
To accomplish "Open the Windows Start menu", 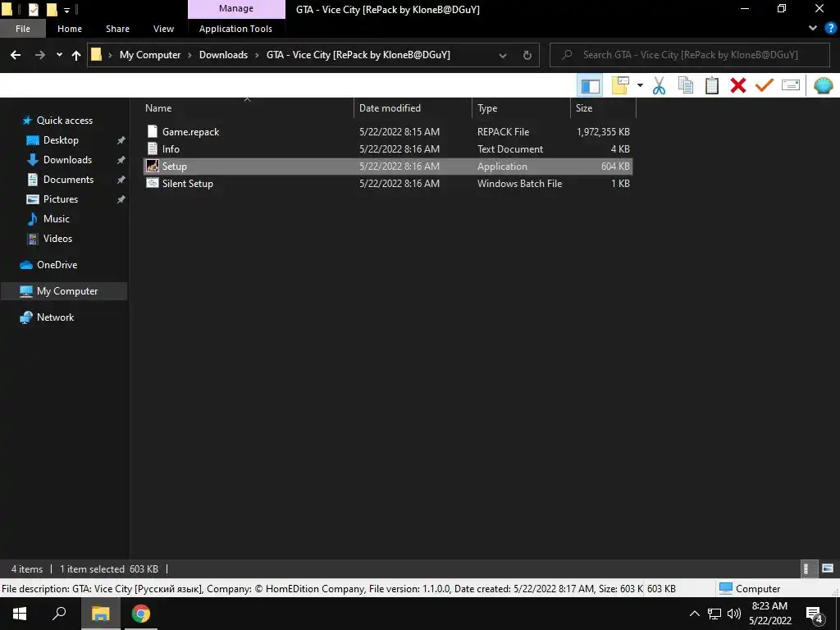I will point(20,614).
